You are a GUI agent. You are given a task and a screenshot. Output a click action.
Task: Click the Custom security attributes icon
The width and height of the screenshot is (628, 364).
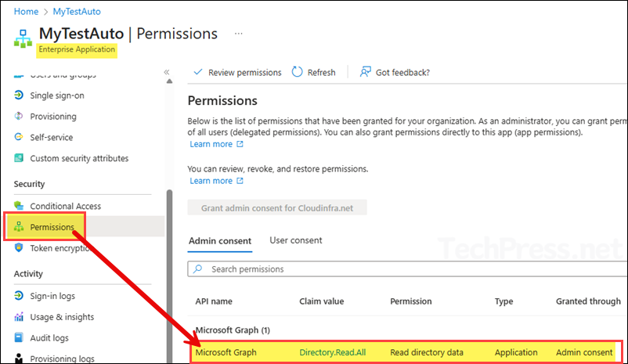pyautogui.click(x=20, y=158)
